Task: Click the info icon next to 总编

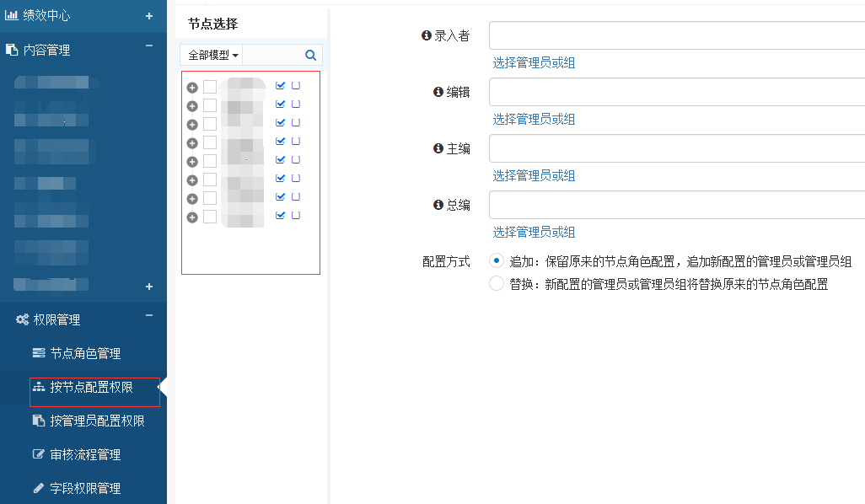Action: (x=438, y=205)
